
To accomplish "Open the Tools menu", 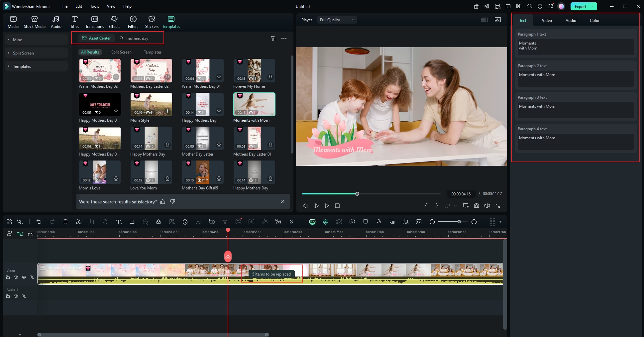I will 94,6.
